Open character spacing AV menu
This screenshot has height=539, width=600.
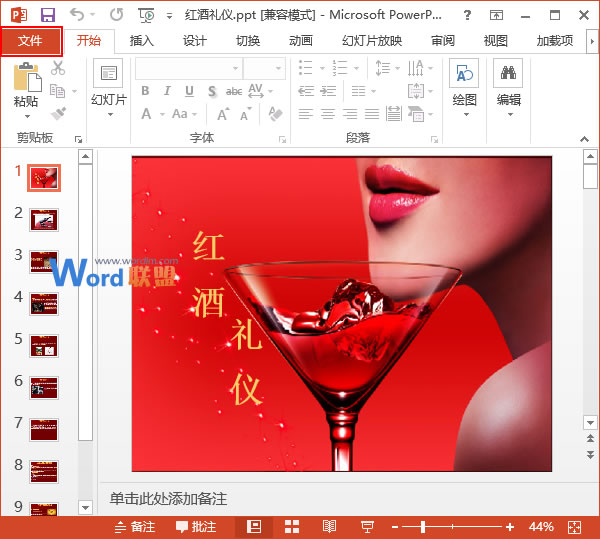pos(260,91)
